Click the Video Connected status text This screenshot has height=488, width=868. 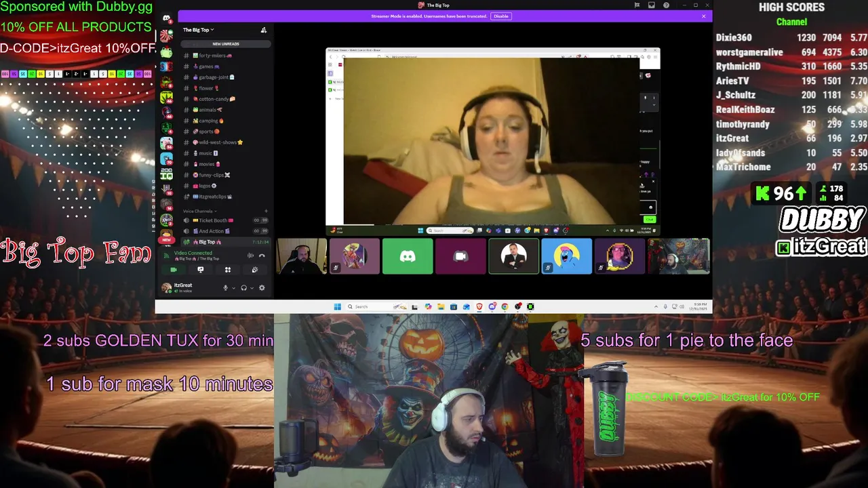(x=193, y=253)
